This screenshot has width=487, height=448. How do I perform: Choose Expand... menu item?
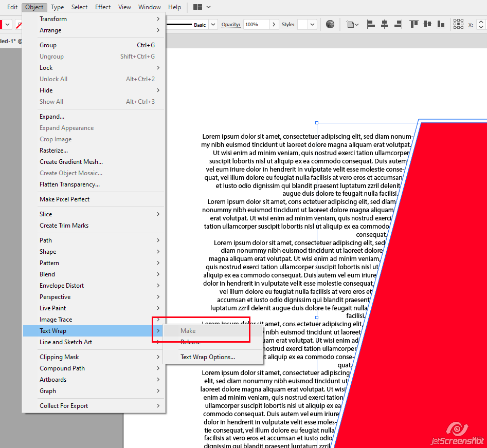(94, 117)
